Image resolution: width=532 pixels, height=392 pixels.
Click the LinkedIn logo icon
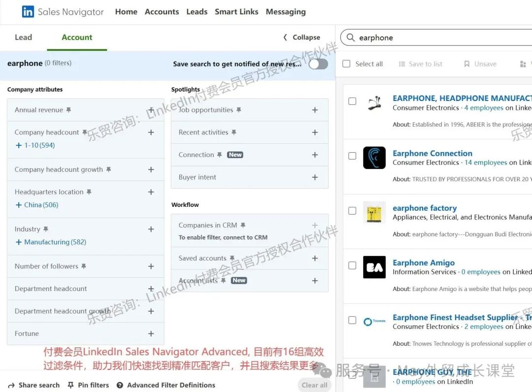pyautogui.click(x=28, y=12)
